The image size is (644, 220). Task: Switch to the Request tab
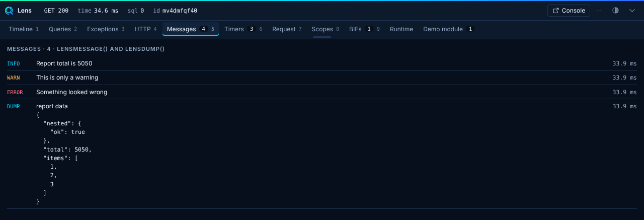coord(287,29)
